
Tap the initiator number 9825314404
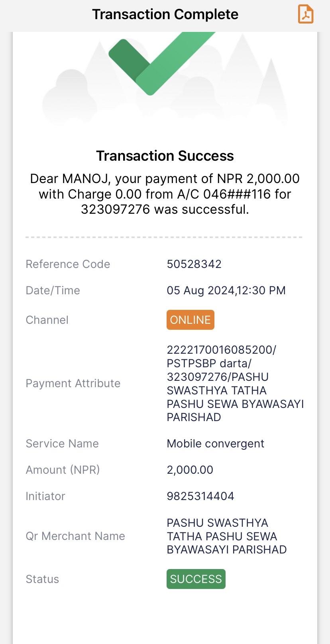(200, 496)
